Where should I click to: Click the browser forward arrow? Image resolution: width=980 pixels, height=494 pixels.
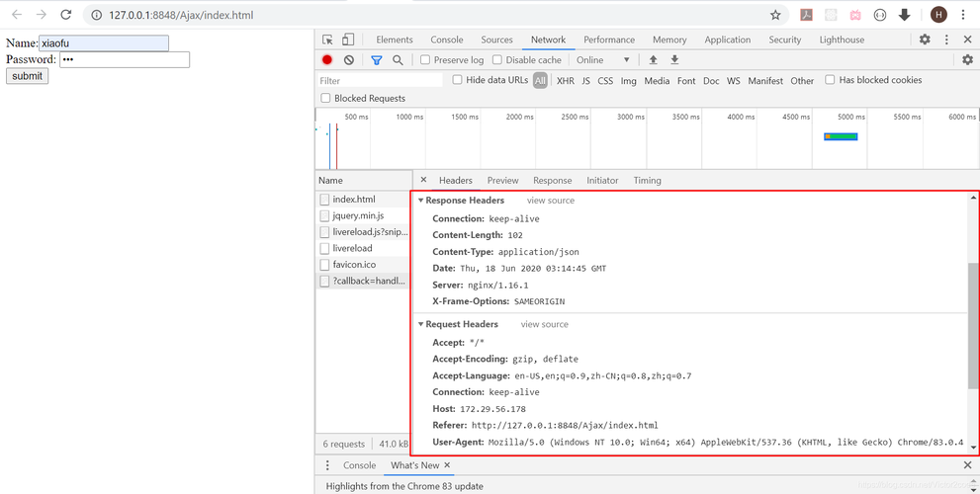click(x=42, y=15)
